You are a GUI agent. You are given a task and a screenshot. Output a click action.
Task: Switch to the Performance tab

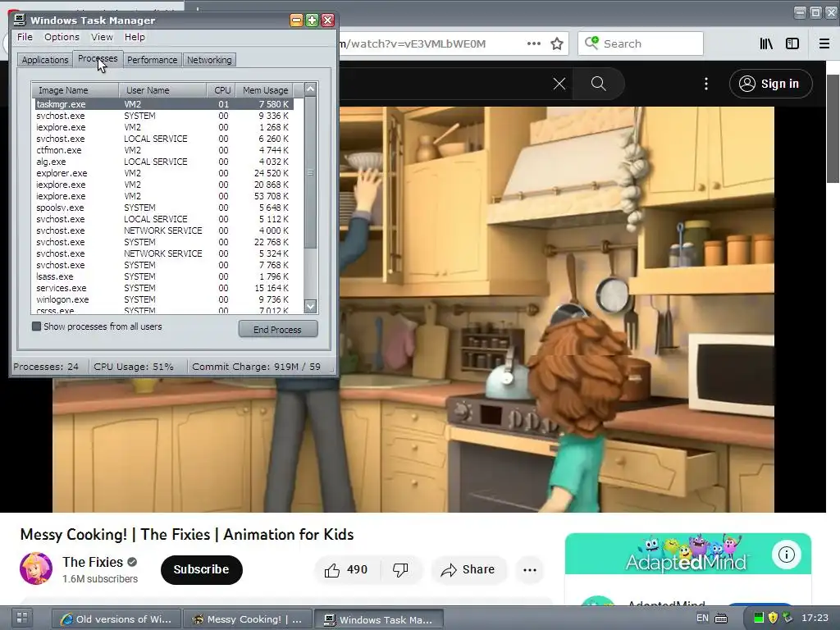click(152, 60)
